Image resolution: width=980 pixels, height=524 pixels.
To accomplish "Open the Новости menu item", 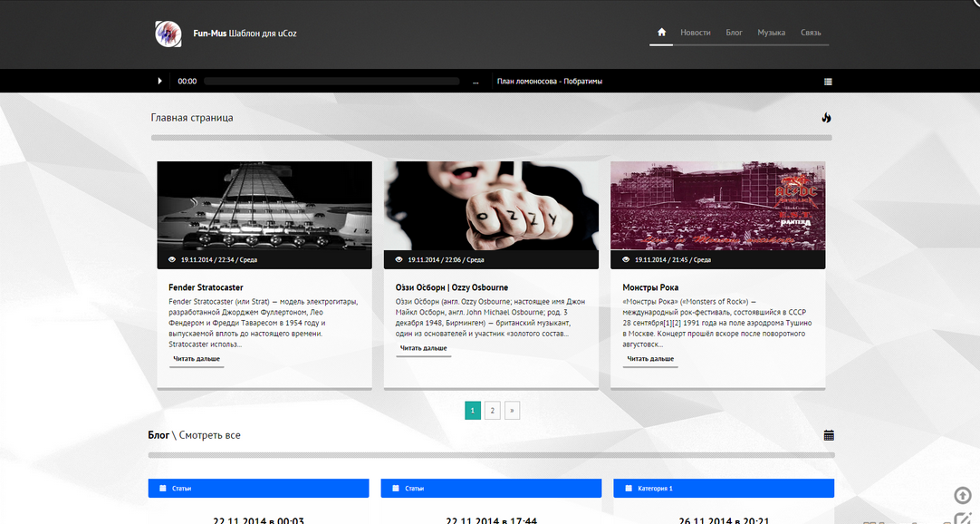I will coord(695,33).
